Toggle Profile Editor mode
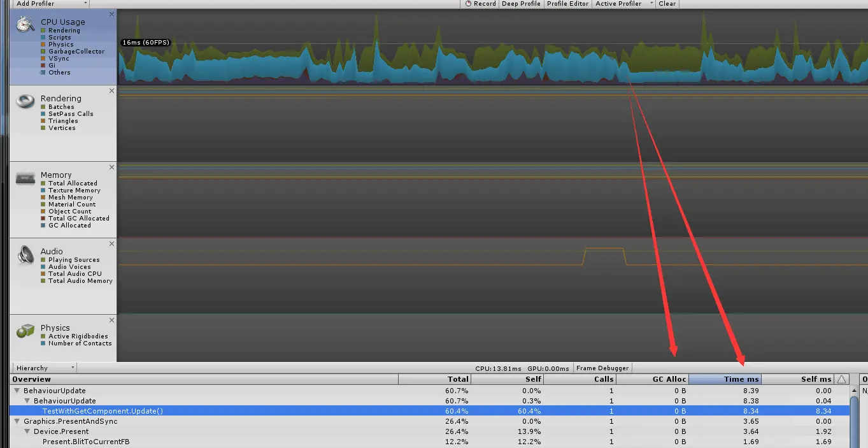868x448 pixels. [567, 4]
